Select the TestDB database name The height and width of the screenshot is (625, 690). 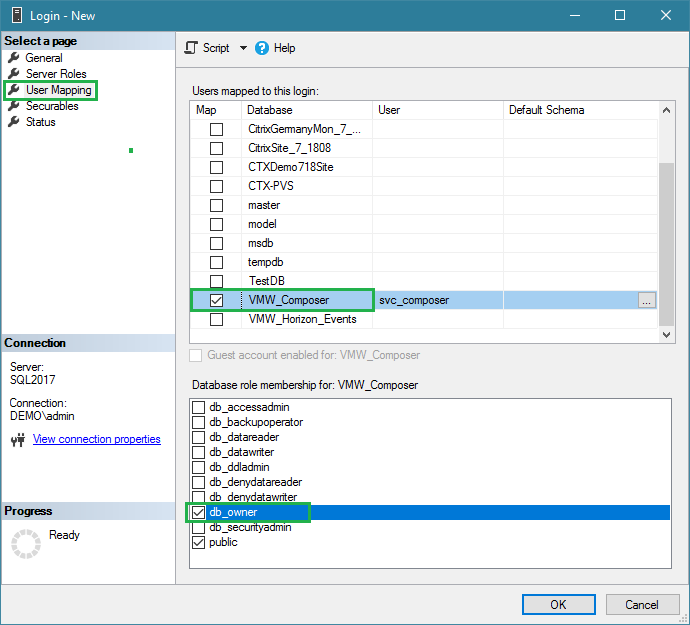[267, 281]
